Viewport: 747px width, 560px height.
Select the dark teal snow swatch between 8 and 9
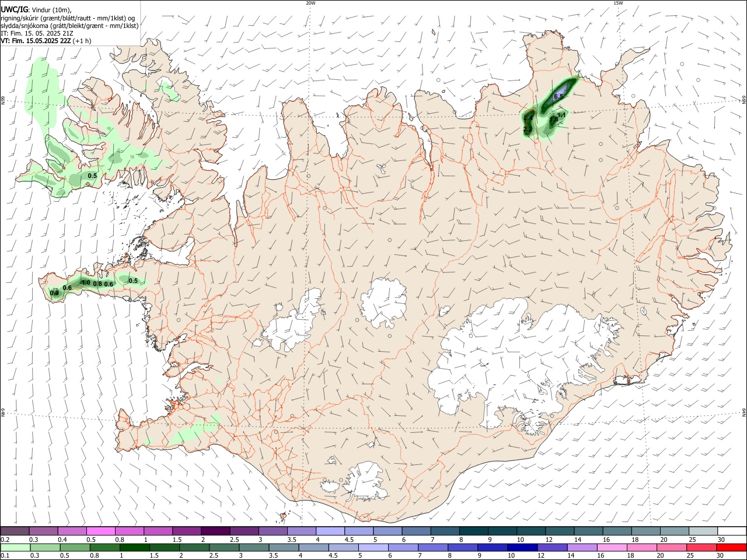coord(473,531)
